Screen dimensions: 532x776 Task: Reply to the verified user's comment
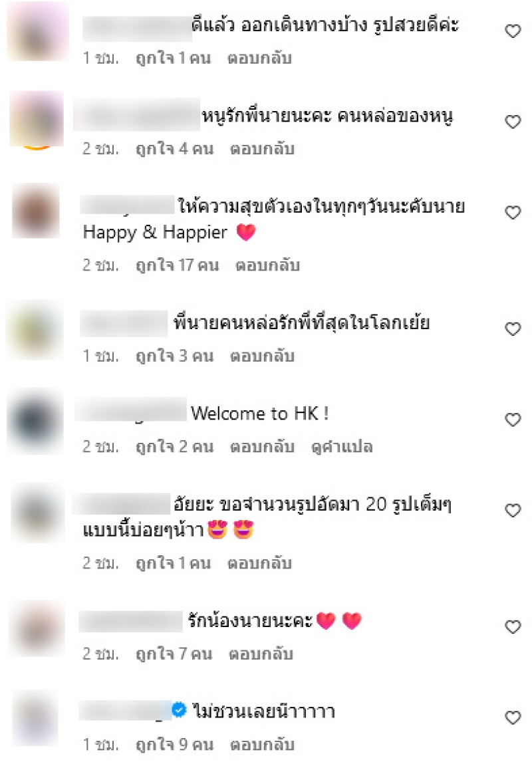coord(262,745)
